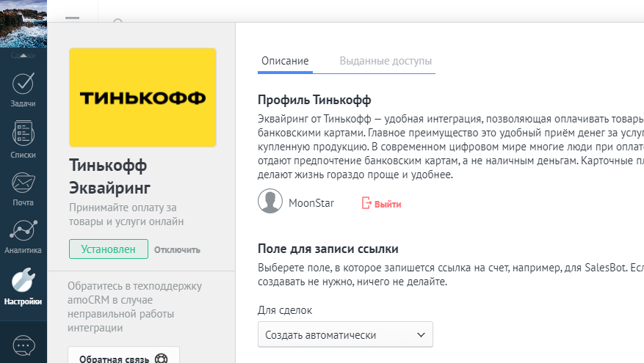Click the Поле для записи ссылки heading
This screenshot has width=644, height=363.
328,249
